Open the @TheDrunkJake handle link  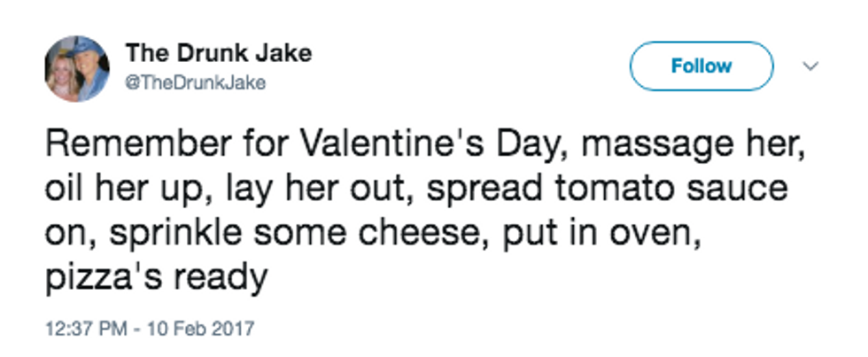point(196,83)
